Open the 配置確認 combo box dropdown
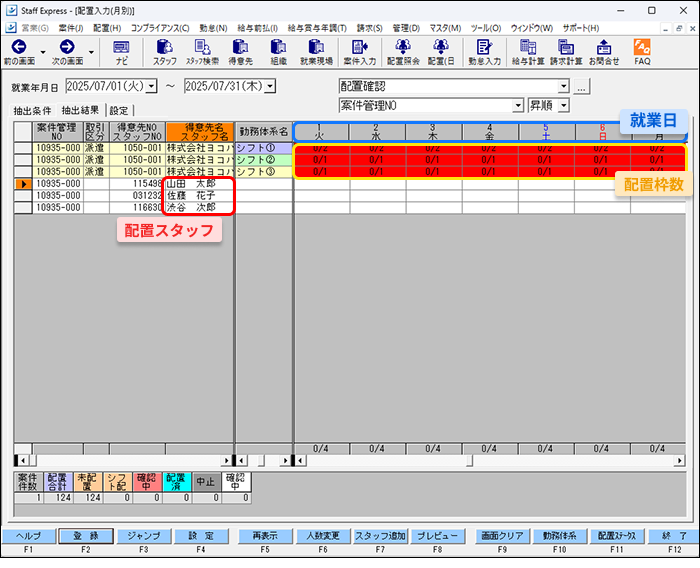This screenshot has height=568, width=700. tap(564, 86)
